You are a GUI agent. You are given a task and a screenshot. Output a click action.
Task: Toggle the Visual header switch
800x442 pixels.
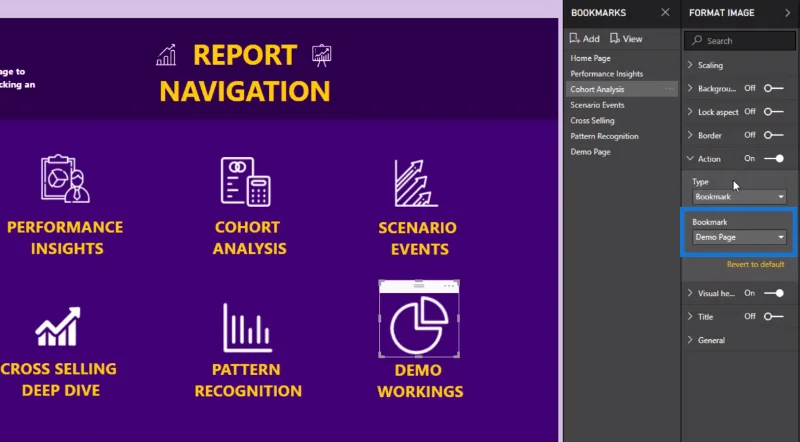(773, 293)
